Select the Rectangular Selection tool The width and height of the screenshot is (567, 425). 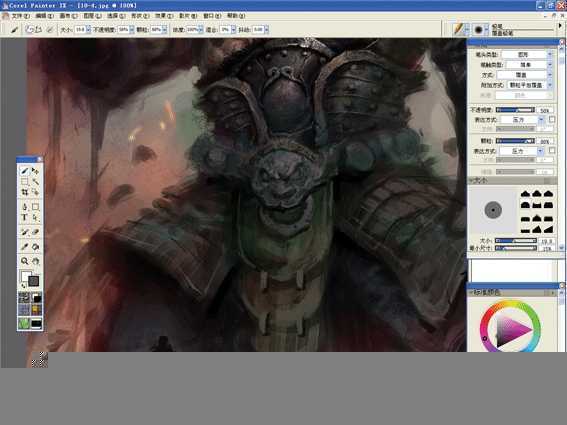pos(24,182)
